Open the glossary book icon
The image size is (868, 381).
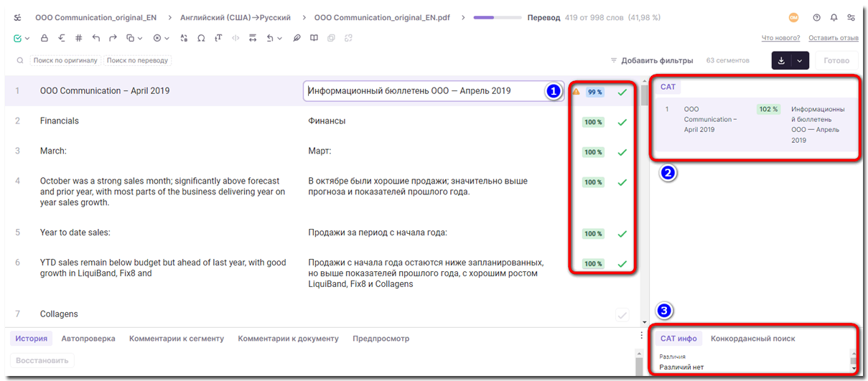(314, 38)
